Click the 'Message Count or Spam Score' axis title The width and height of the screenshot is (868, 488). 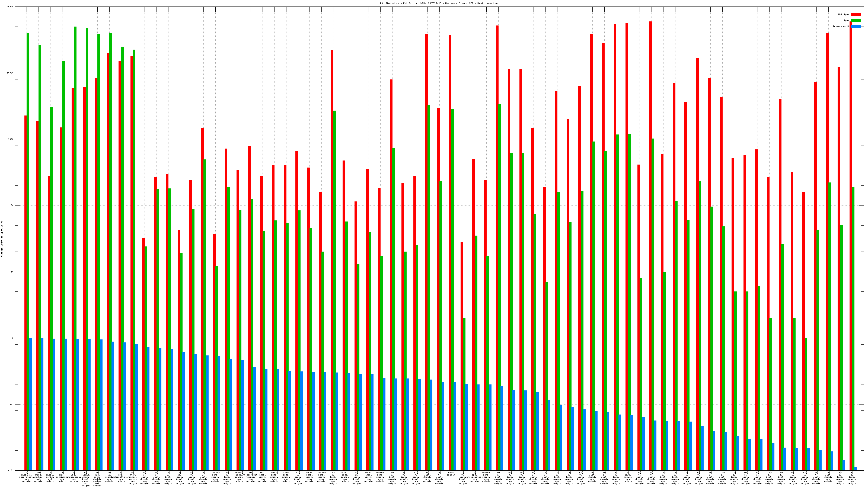[x=2, y=239]
